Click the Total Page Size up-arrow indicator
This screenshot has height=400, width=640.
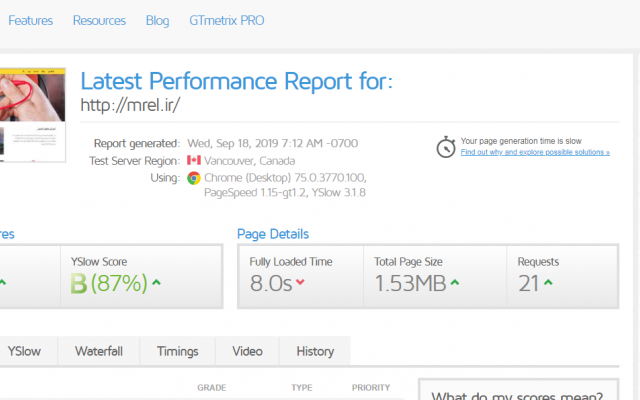(455, 282)
